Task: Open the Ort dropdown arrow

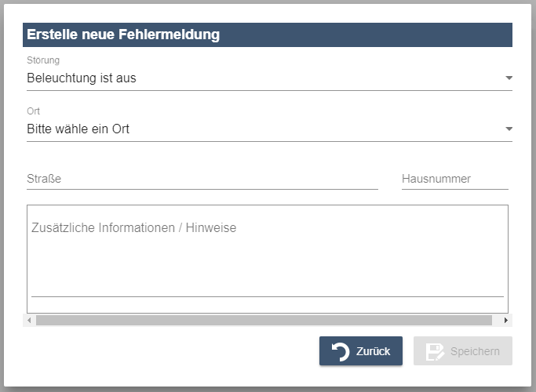Action: point(509,129)
